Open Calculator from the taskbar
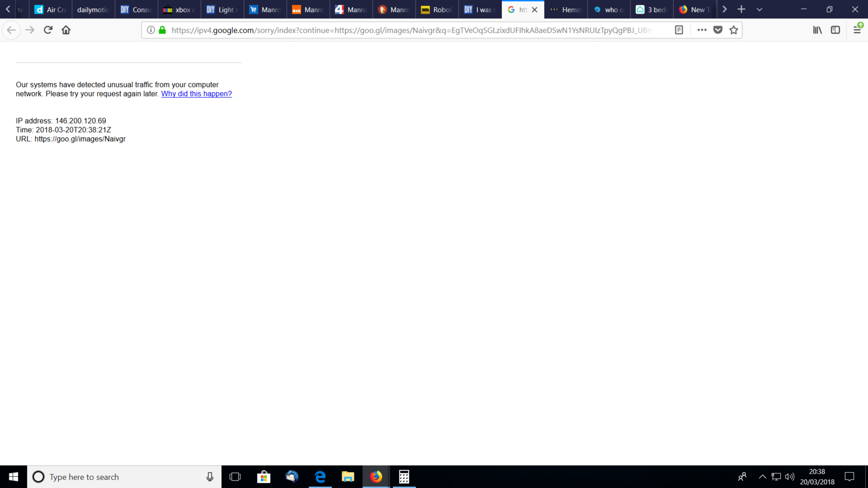868x488 pixels. (404, 477)
